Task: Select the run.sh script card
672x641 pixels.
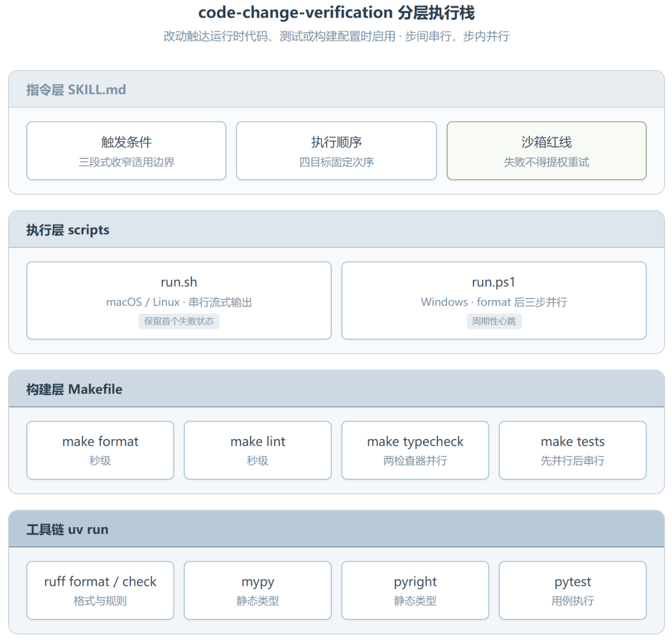Action: tap(179, 301)
